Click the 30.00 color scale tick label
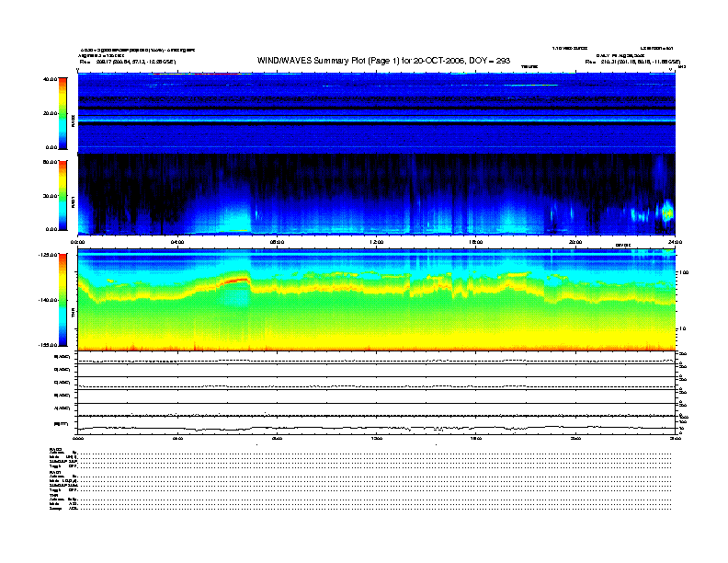 (x=50, y=196)
